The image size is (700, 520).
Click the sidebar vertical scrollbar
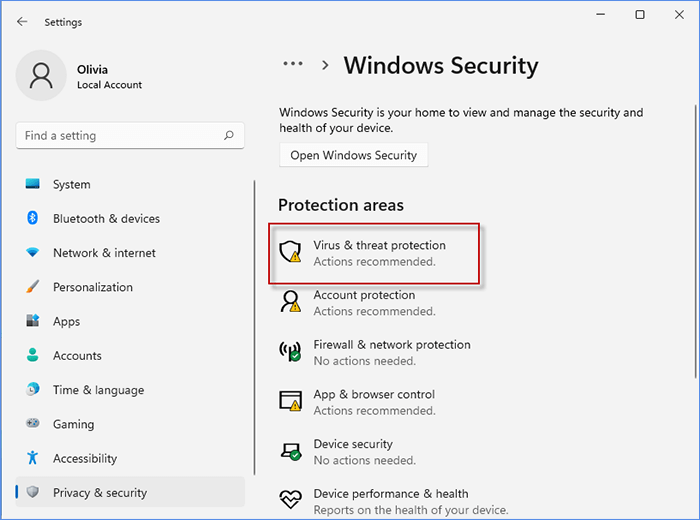(255, 330)
